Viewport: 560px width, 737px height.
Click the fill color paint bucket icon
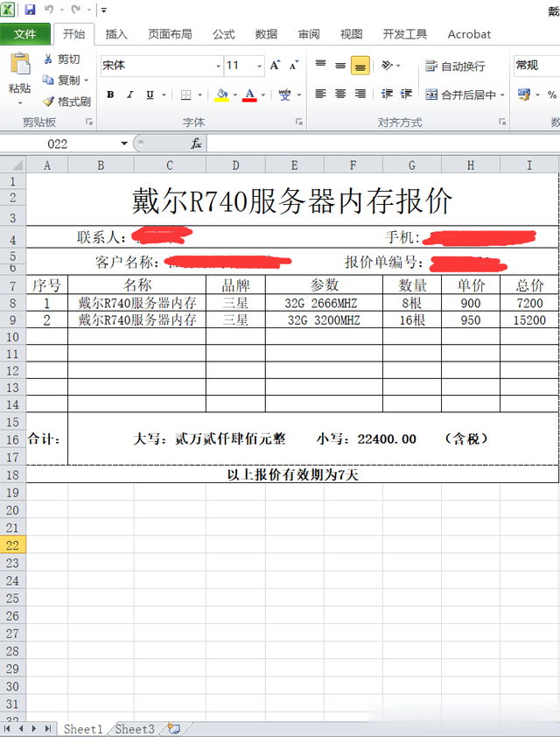221,95
